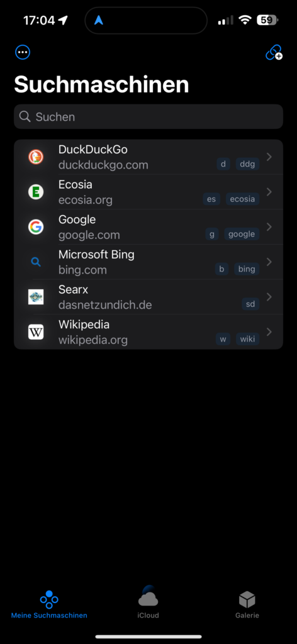Image resolution: width=297 pixels, height=644 pixels.
Task: Expand the Google entry chevron
Action: coord(269,226)
